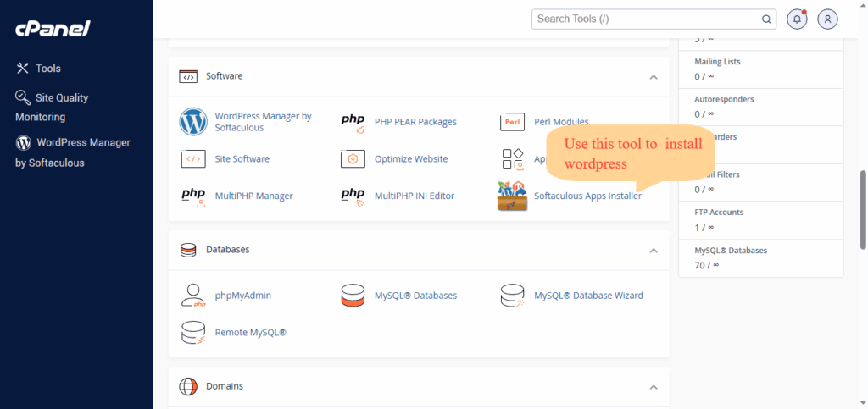
Task: Click the MySQL Database Wizard icon
Action: coord(513,296)
